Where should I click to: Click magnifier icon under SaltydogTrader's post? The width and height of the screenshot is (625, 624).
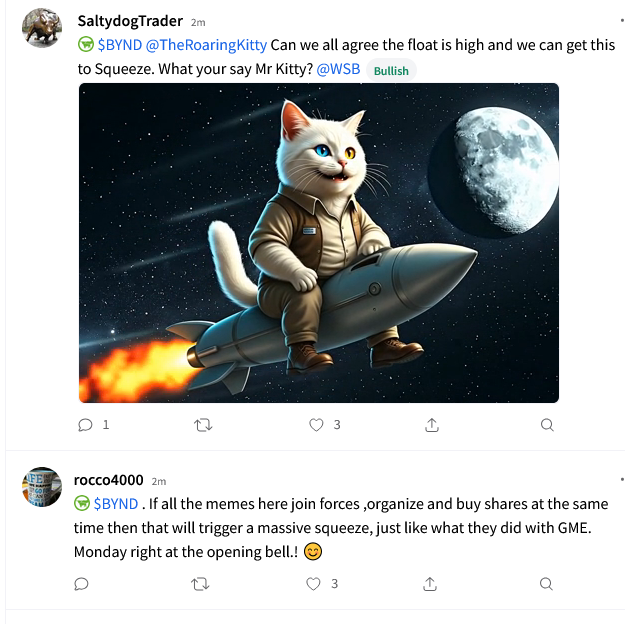[x=547, y=425]
